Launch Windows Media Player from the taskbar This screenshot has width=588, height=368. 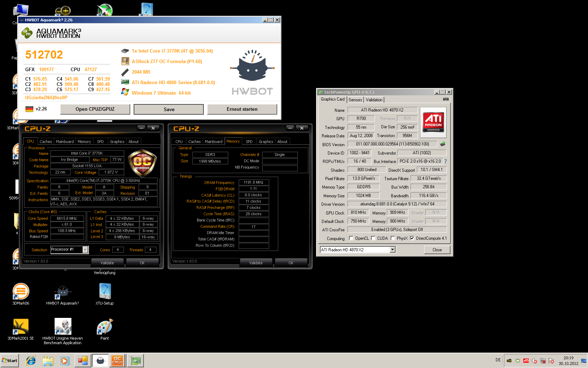(65, 360)
